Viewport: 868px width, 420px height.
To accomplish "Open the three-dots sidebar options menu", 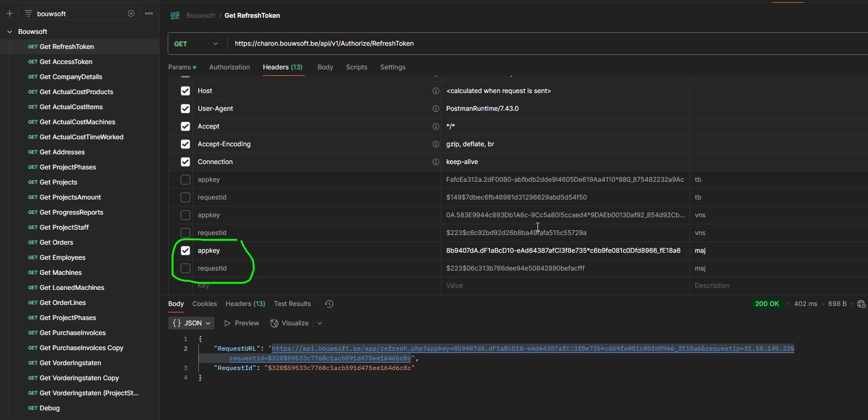I will [149, 13].
